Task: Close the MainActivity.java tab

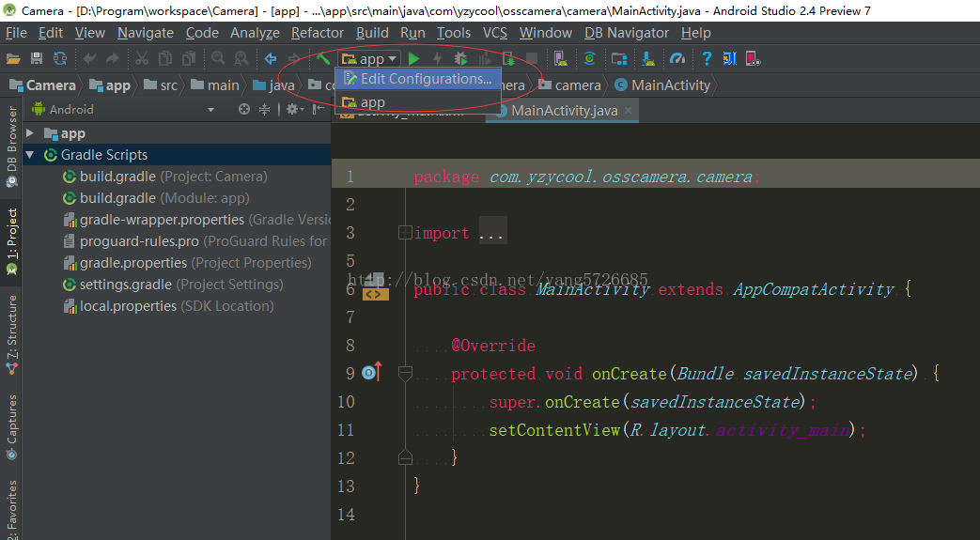Action: (x=629, y=111)
